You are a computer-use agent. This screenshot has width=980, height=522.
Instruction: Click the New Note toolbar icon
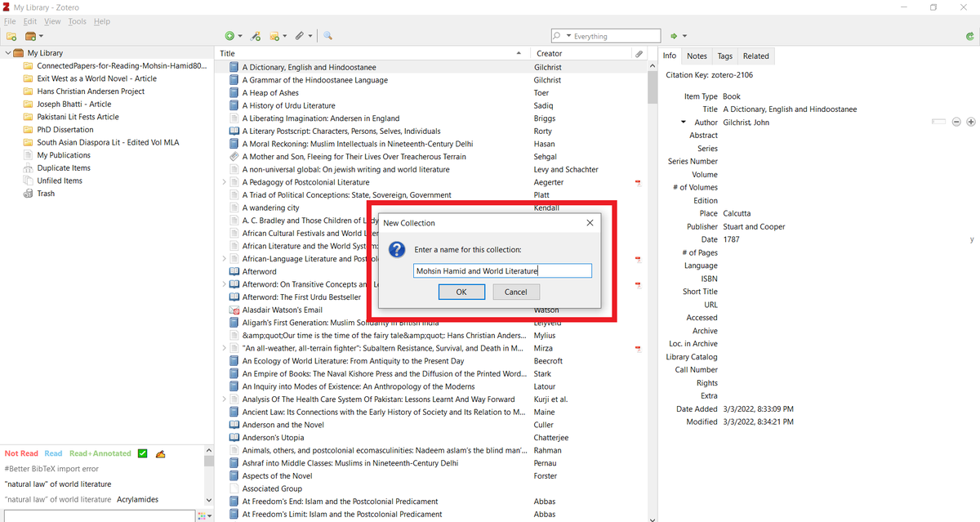pyautogui.click(x=277, y=36)
